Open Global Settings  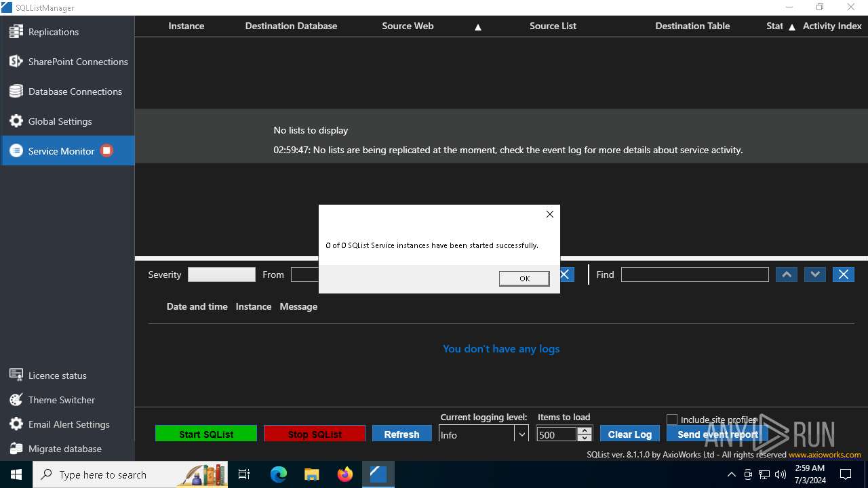(x=68, y=121)
